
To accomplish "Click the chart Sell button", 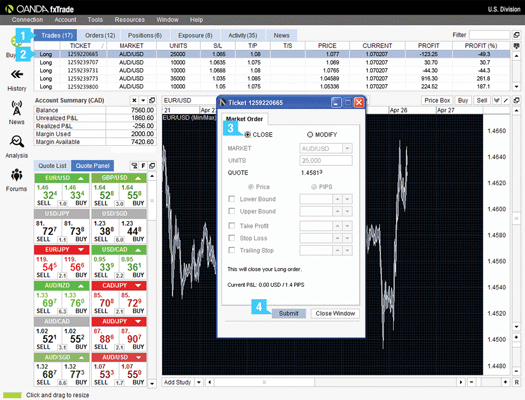I will [482, 100].
